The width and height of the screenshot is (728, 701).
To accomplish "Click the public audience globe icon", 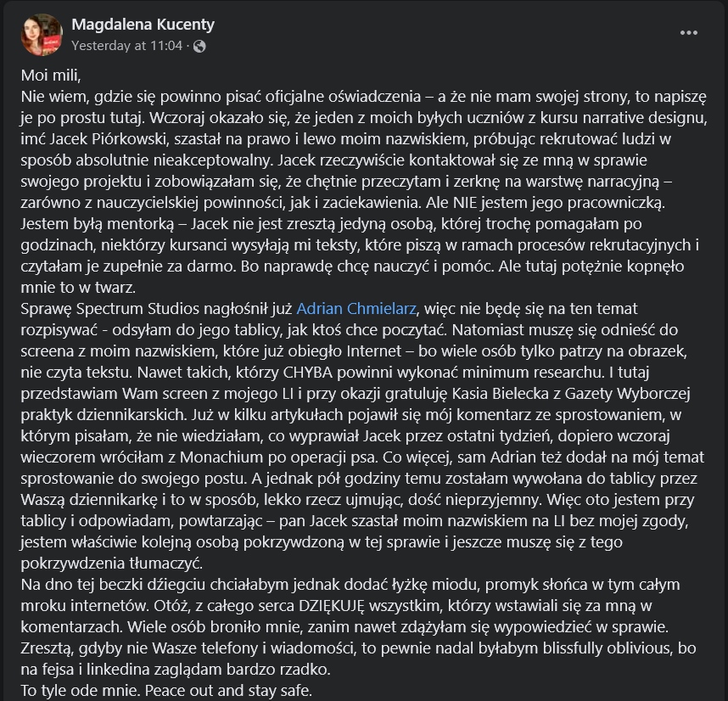I will (199, 46).
